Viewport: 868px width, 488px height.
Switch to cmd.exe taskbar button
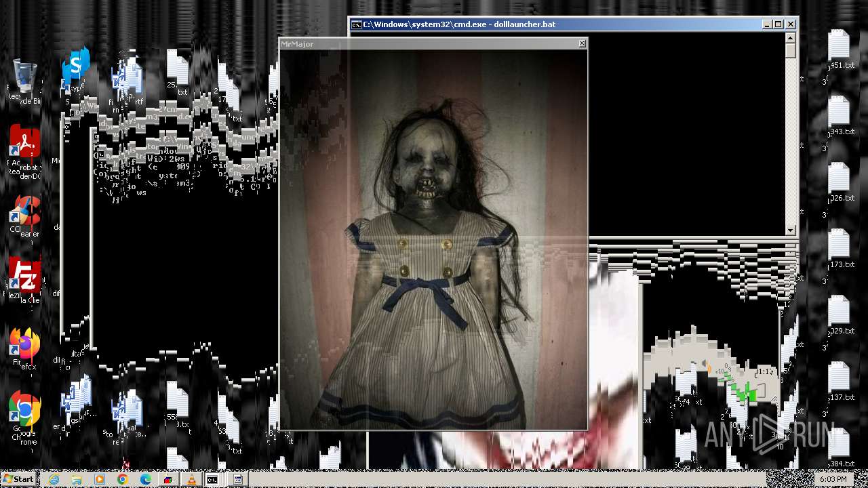[212, 479]
